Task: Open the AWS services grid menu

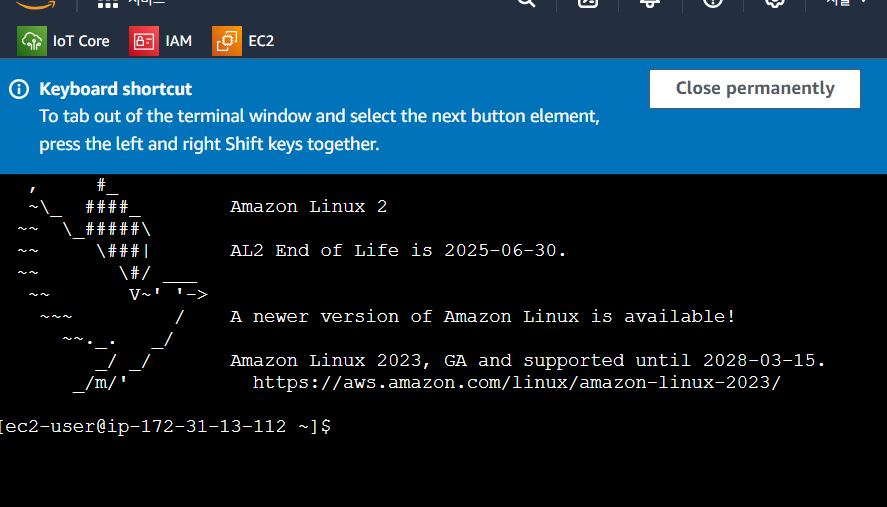Action: 109,3
